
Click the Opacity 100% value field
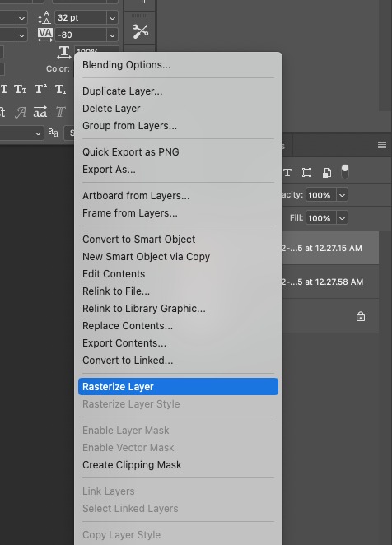tap(321, 195)
